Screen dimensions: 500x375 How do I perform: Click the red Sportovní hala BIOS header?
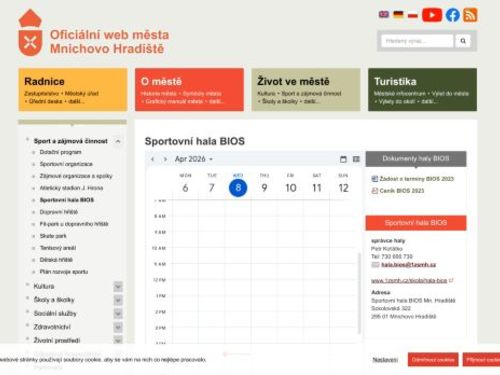[416, 223]
